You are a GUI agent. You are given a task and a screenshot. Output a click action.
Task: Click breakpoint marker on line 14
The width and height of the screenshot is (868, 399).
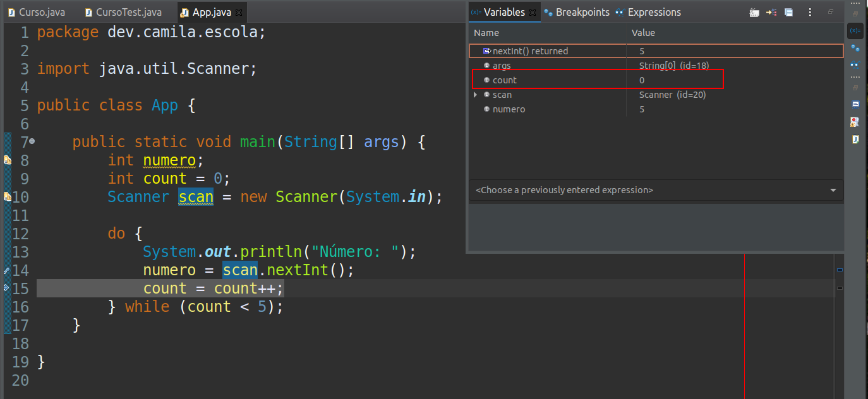pyautogui.click(x=6, y=270)
